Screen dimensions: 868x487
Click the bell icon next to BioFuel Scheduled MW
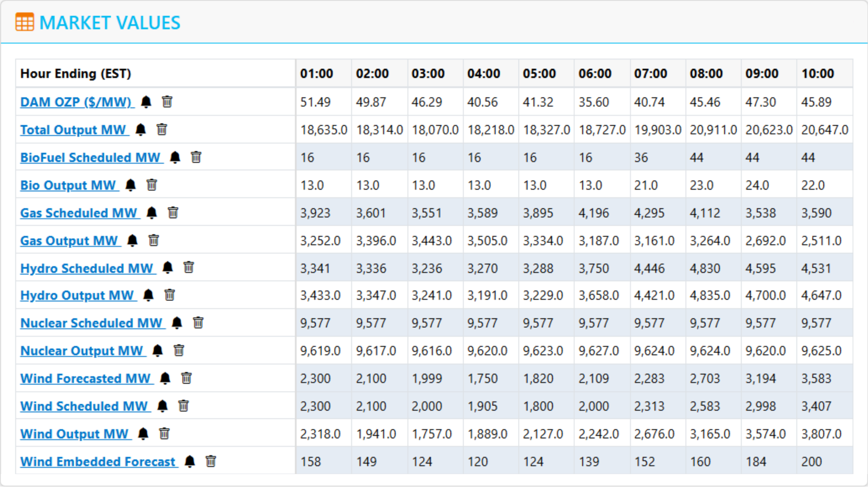pos(175,157)
